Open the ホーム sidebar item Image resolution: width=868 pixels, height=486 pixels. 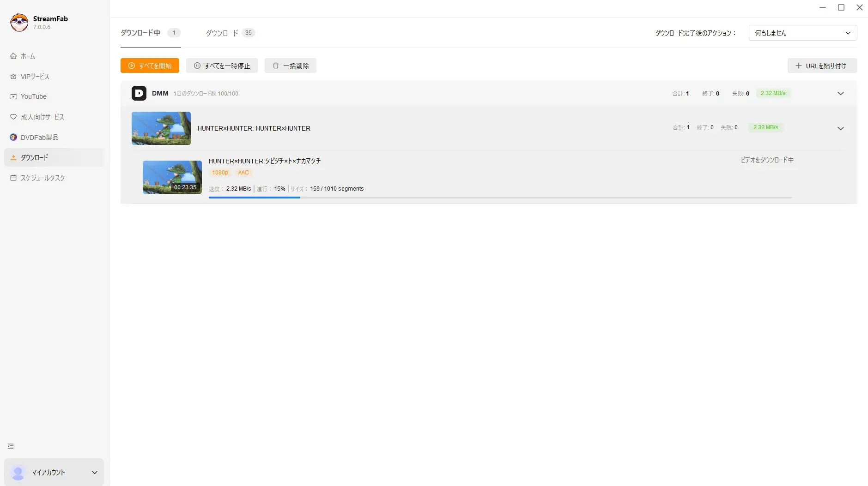click(x=55, y=56)
